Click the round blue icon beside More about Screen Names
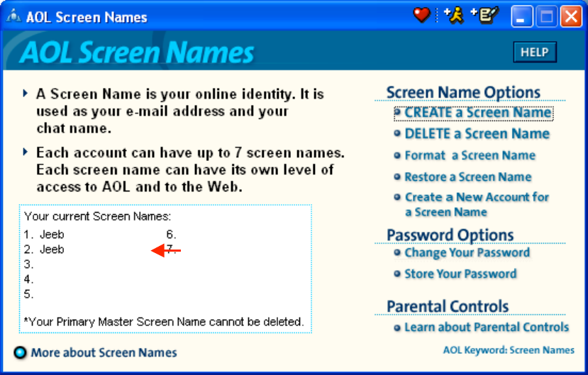This screenshot has height=375, width=588. tap(21, 352)
